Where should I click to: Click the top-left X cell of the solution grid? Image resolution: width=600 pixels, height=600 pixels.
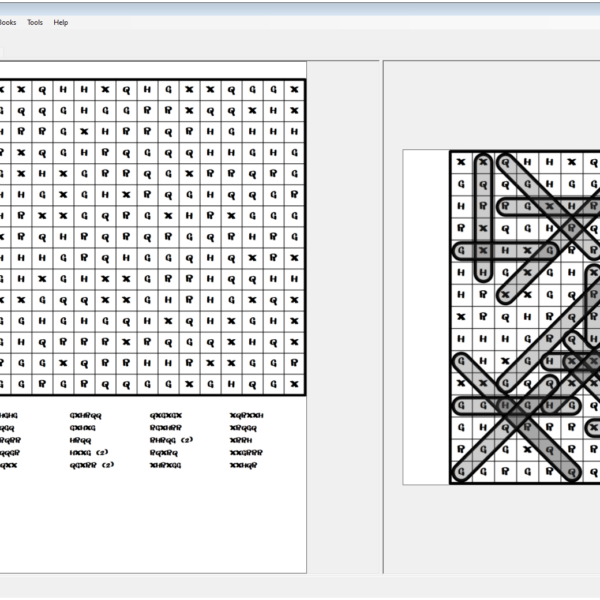pos(461,162)
